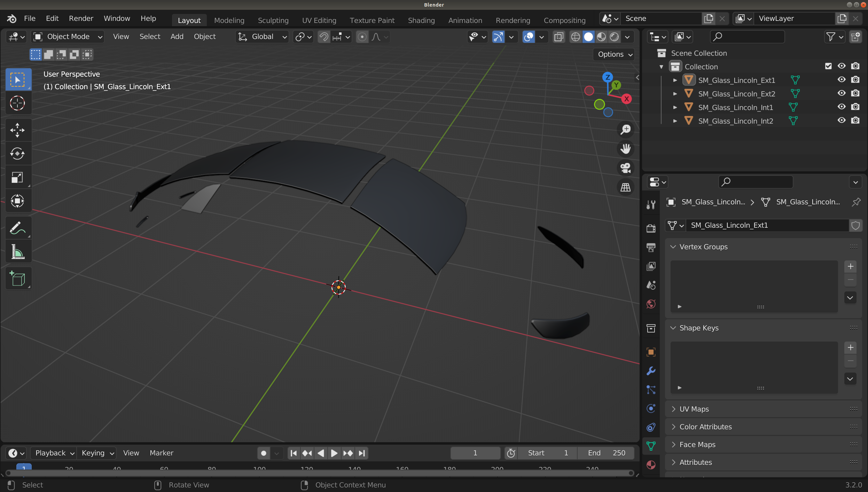Expand SM_Glass_Lincoln_Int1 in the outliner
Screen dimensions: 868x492
tap(675, 107)
